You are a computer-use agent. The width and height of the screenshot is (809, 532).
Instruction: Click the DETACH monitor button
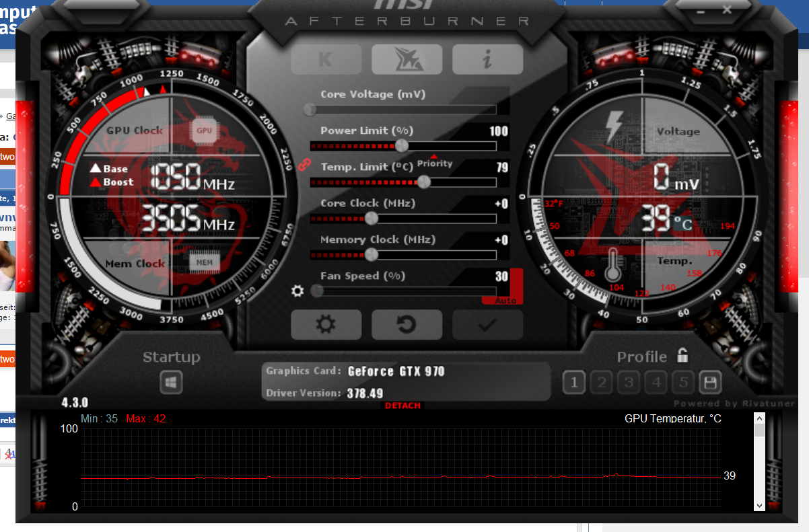pos(403,406)
